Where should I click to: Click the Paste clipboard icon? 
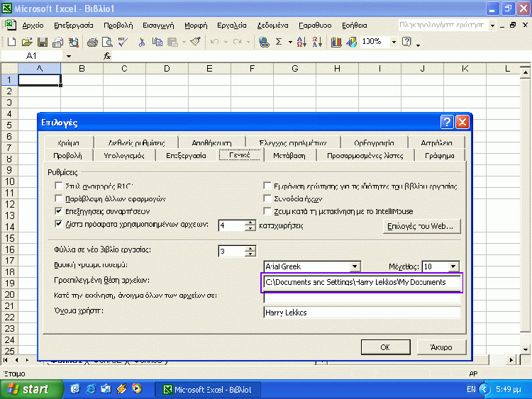pyautogui.click(x=172, y=42)
